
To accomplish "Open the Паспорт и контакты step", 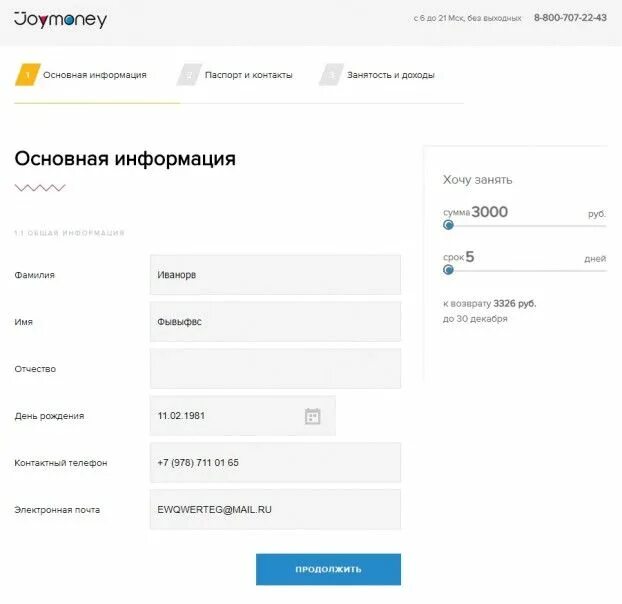I will [248, 75].
